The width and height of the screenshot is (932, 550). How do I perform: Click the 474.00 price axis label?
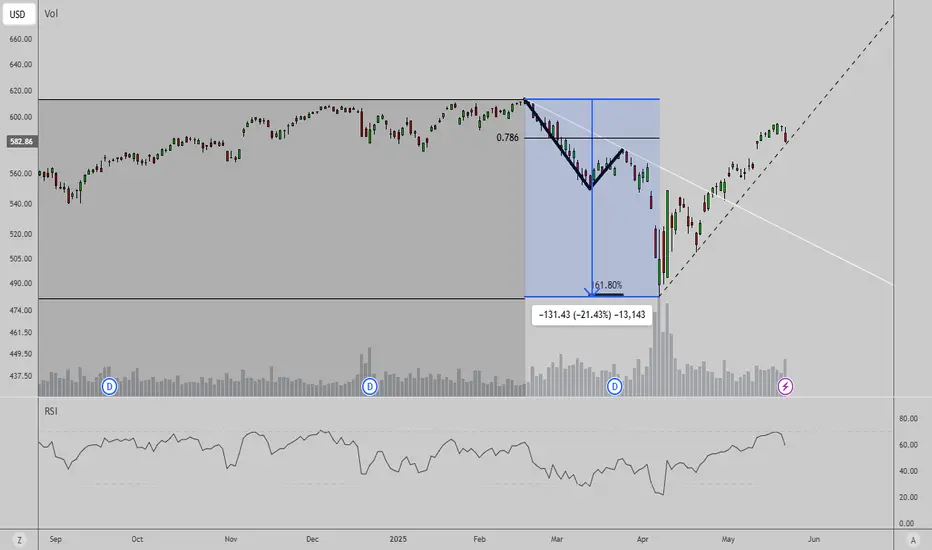tap(21, 310)
